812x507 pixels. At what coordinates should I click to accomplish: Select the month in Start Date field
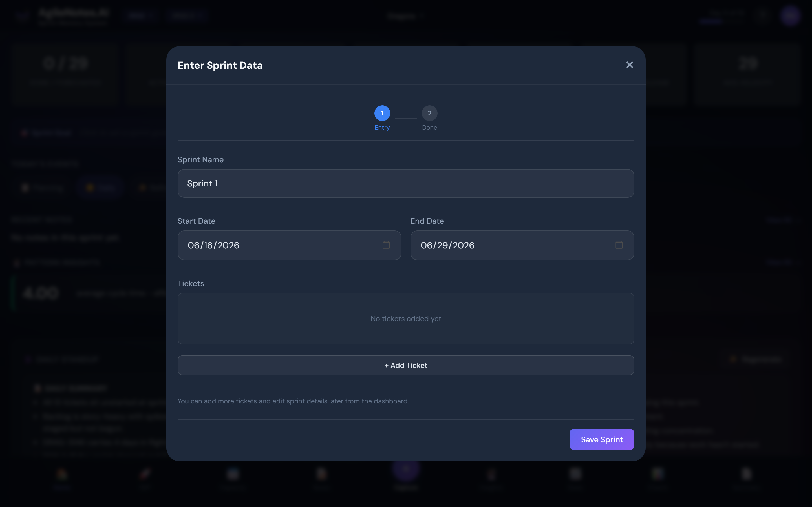coord(194,245)
